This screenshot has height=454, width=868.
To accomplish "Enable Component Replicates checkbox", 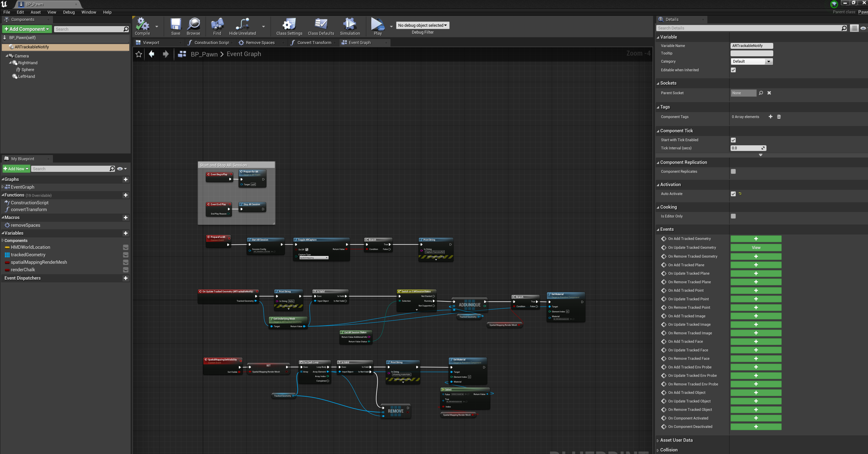I will click(733, 171).
